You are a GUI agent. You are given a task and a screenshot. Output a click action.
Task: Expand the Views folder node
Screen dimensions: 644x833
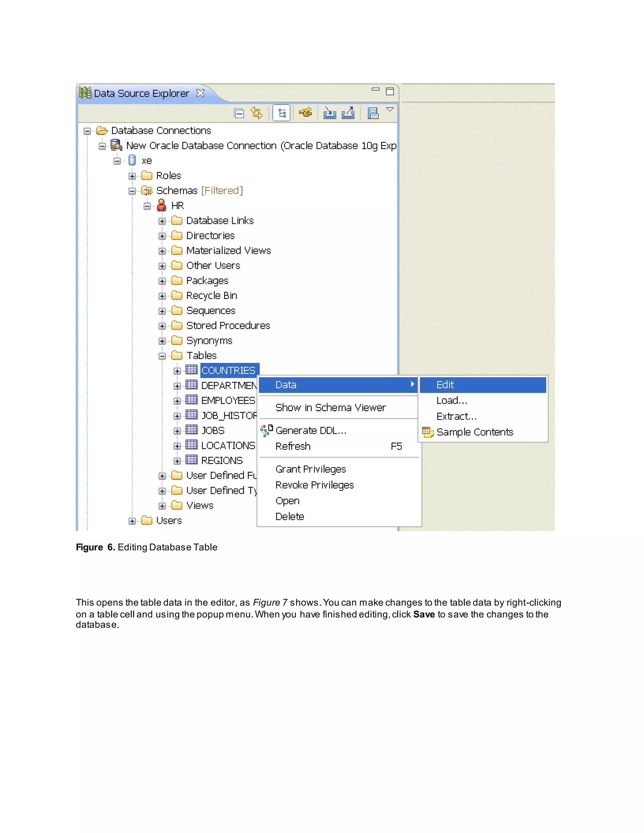[x=162, y=506]
